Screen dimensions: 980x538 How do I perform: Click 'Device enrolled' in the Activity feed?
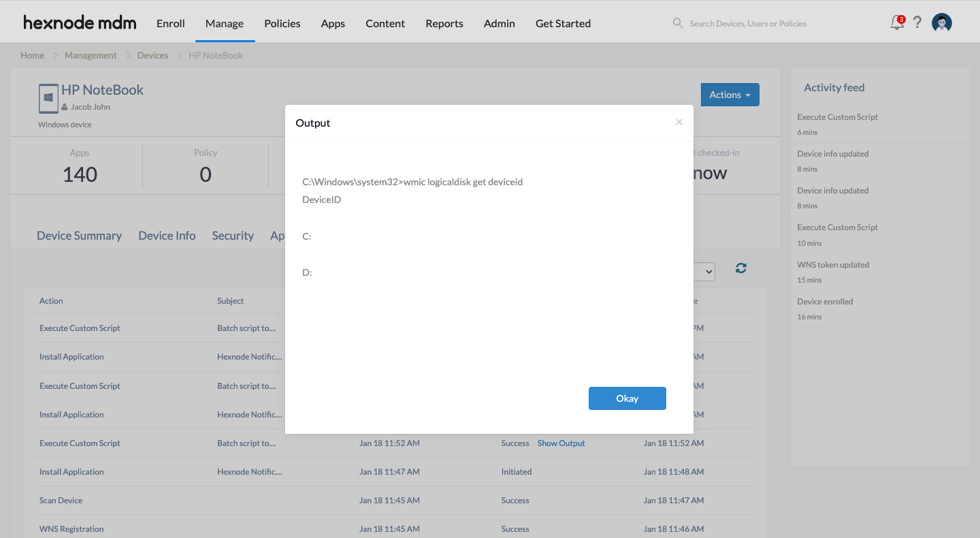coord(825,302)
